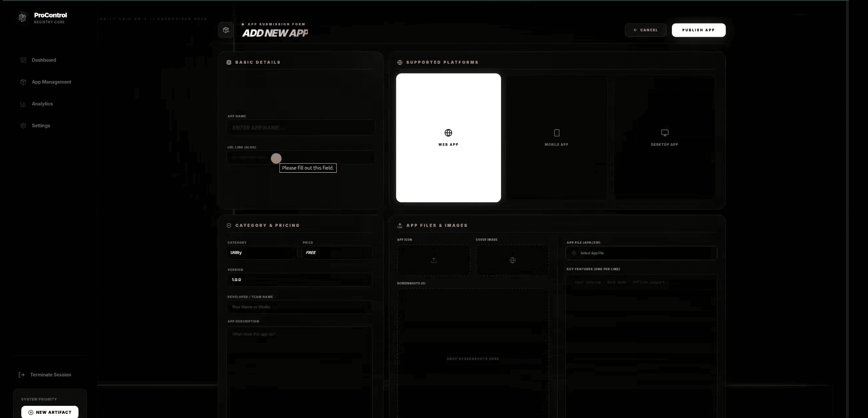Choose Terminate Session in the sidebar
Viewport: 868px width, 418px height.
(x=51, y=375)
